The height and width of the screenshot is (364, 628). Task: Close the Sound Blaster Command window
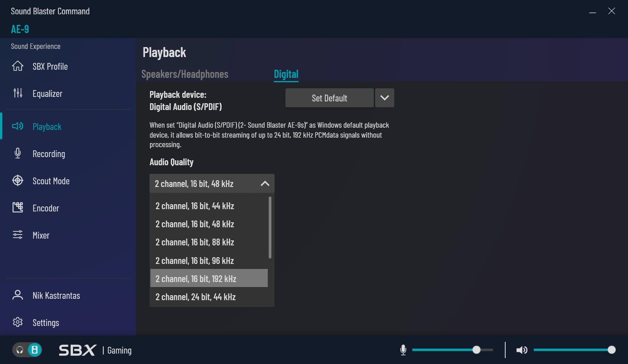coord(612,11)
